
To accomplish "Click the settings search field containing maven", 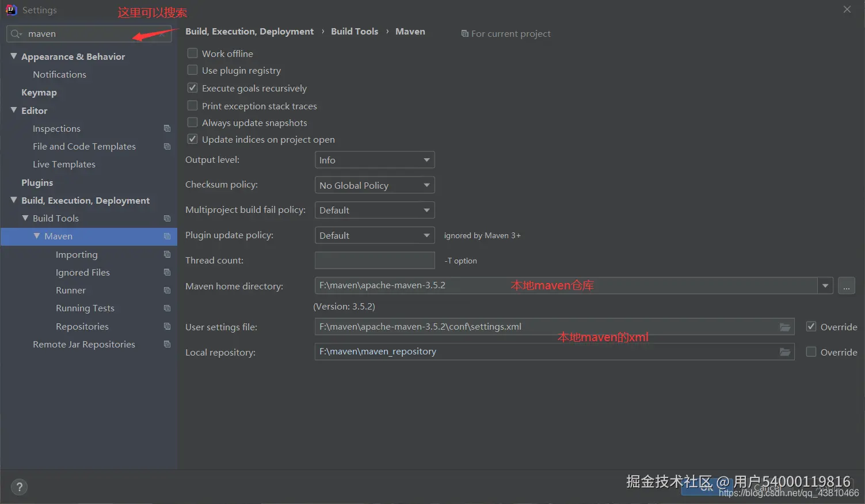I will pos(89,34).
